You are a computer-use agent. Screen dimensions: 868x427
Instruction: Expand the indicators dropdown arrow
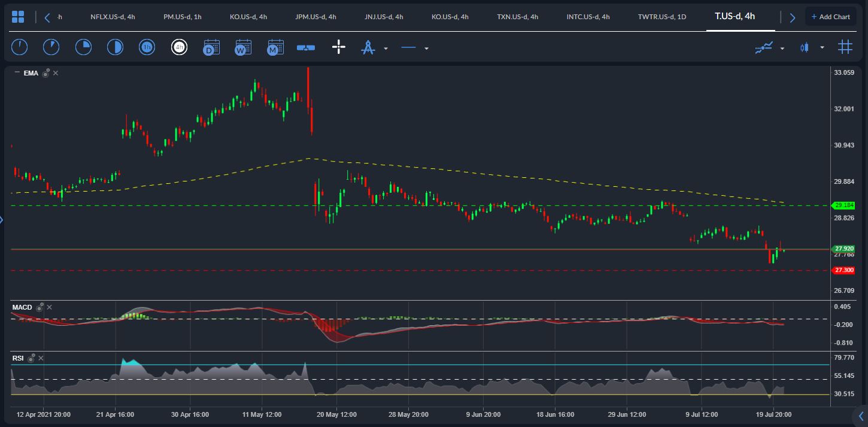pos(782,49)
